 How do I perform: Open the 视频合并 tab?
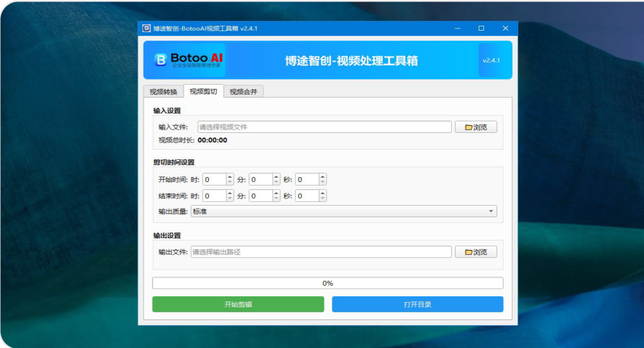point(243,92)
